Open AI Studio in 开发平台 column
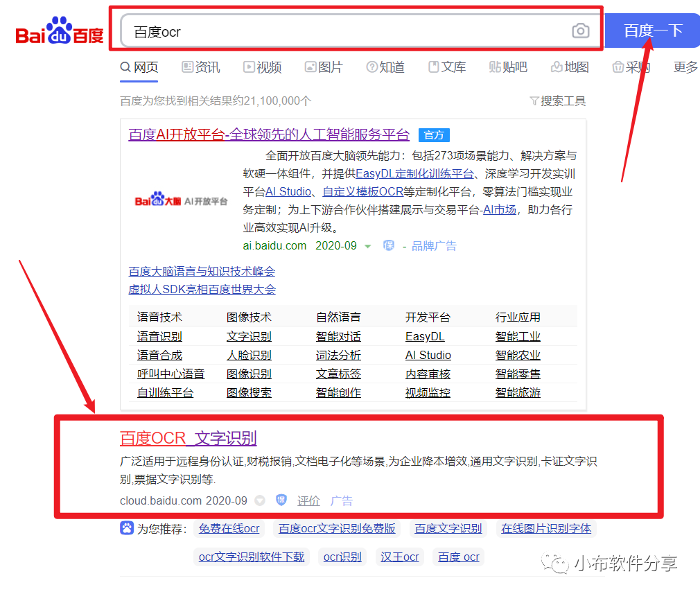This screenshot has height=594, width=700. 428,355
